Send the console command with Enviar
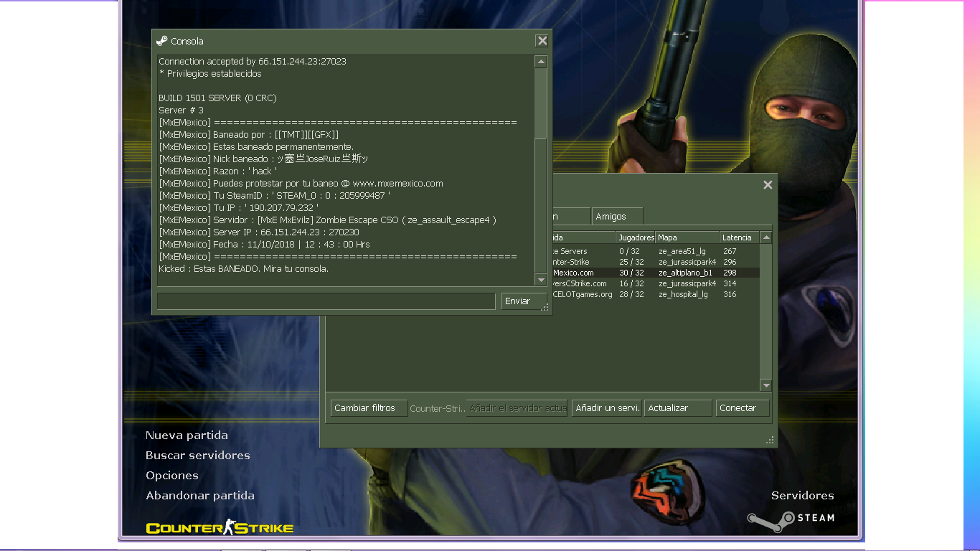 coord(523,301)
